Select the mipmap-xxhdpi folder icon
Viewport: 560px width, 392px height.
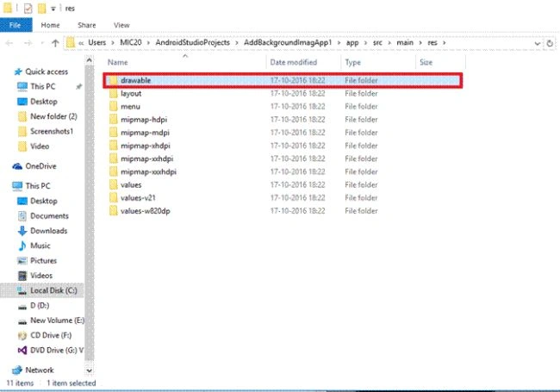pos(114,159)
